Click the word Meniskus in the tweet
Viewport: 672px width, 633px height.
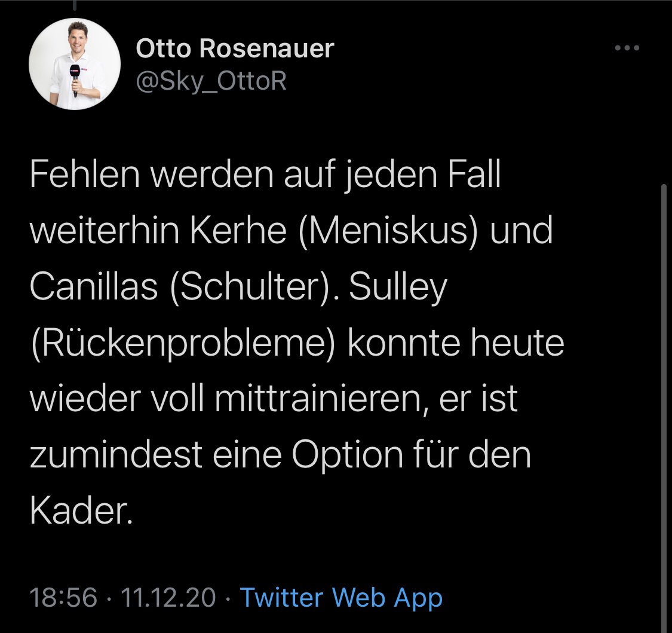point(388,231)
